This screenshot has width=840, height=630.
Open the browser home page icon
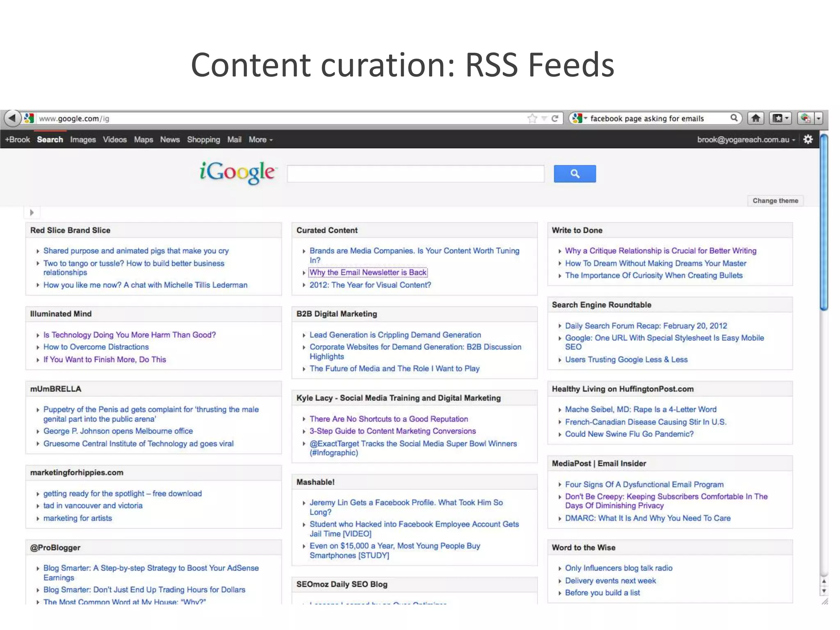756,119
